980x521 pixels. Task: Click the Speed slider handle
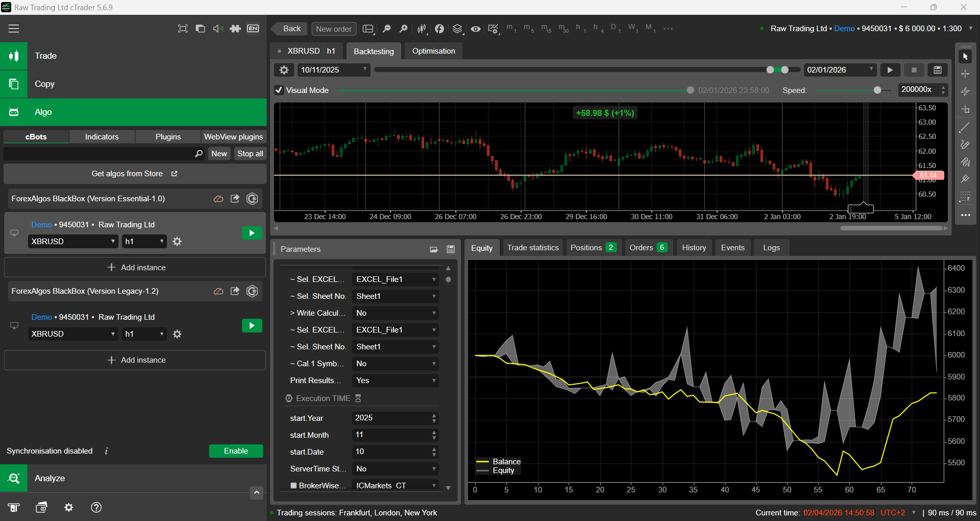[877, 90]
